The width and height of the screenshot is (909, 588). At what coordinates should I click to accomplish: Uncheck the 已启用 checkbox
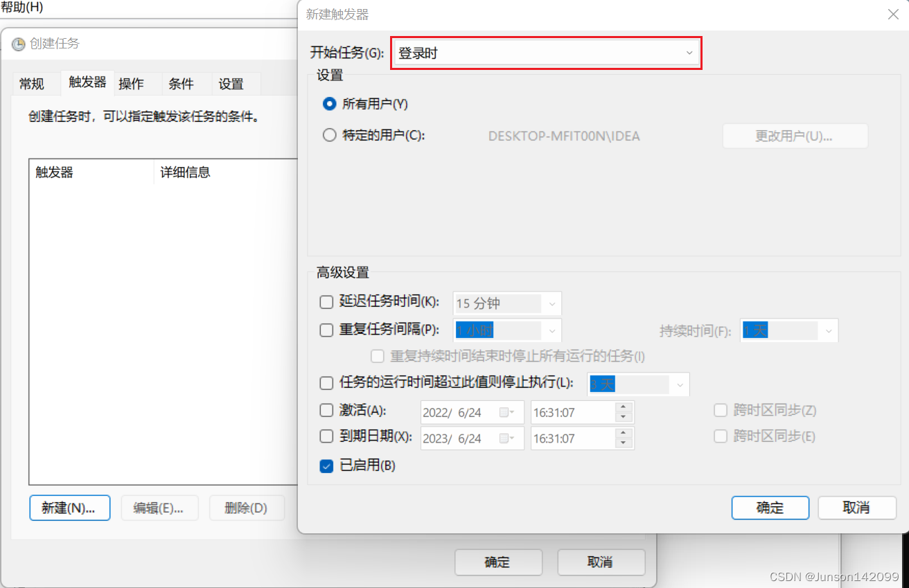pyautogui.click(x=326, y=466)
